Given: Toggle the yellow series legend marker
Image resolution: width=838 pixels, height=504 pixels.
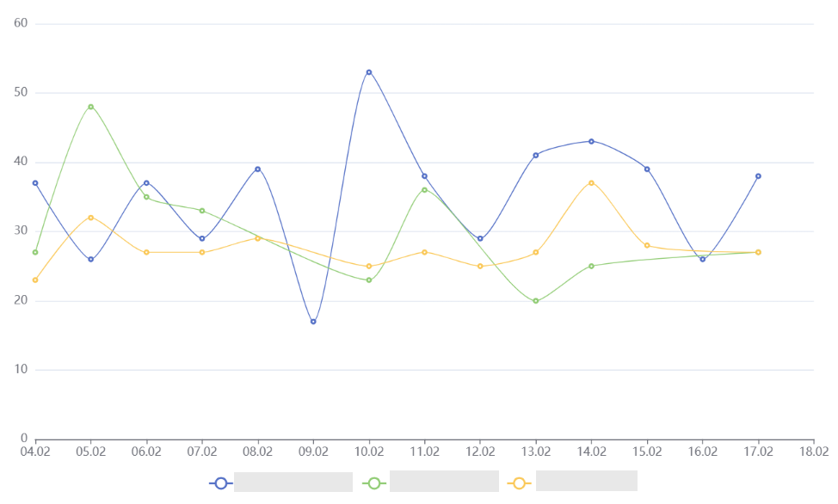Looking at the screenshot, I should (520, 483).
